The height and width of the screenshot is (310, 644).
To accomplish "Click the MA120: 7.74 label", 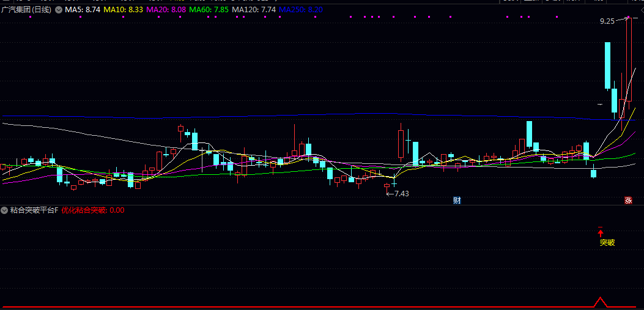I will (254, 10).
